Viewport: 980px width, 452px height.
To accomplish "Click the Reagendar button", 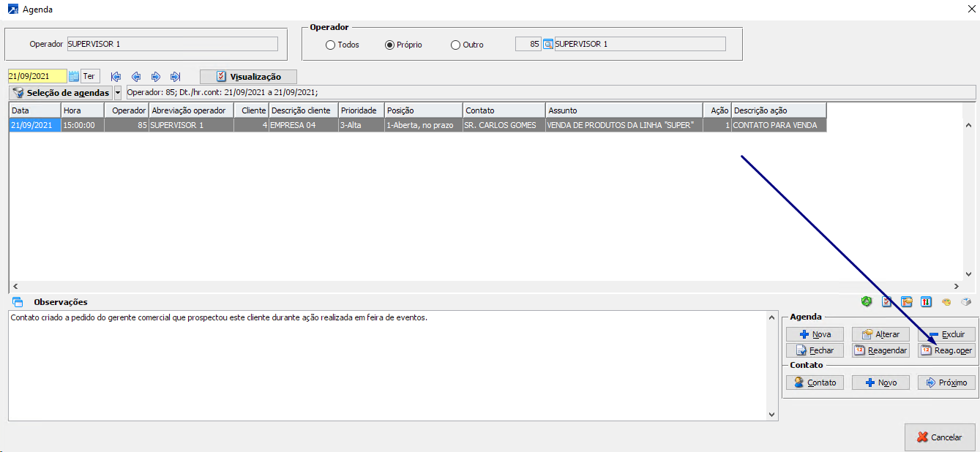I will [880, 350].
